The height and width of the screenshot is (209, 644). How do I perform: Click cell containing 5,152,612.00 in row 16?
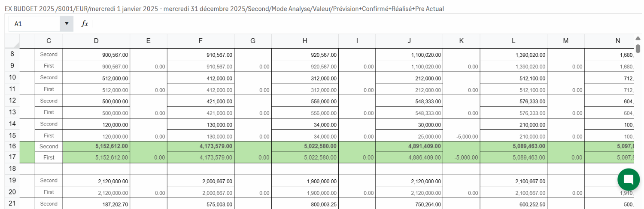(x=96, y=146)
